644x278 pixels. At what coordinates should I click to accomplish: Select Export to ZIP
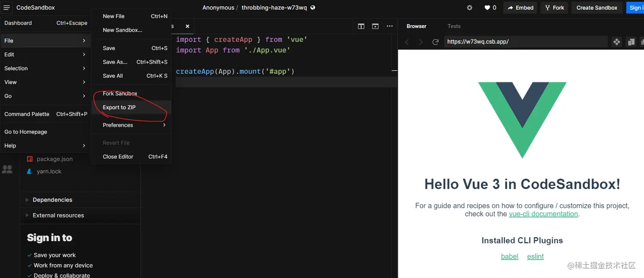point(131,107)
